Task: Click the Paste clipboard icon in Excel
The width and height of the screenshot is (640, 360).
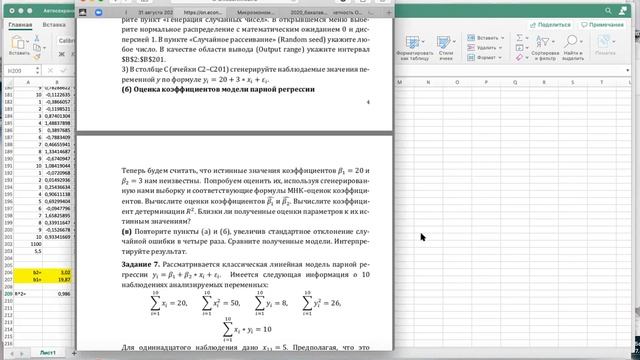Action: tap(17, 42)
